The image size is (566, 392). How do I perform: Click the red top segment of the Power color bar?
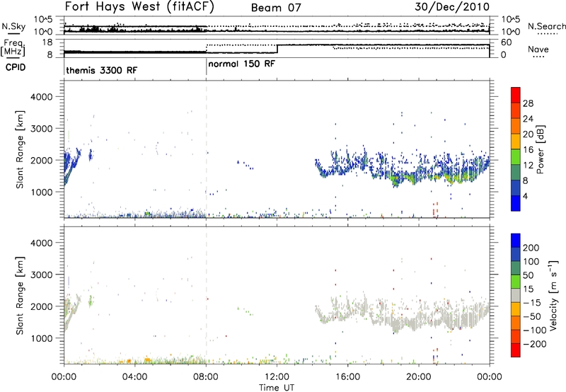click(x=516, y=95)
